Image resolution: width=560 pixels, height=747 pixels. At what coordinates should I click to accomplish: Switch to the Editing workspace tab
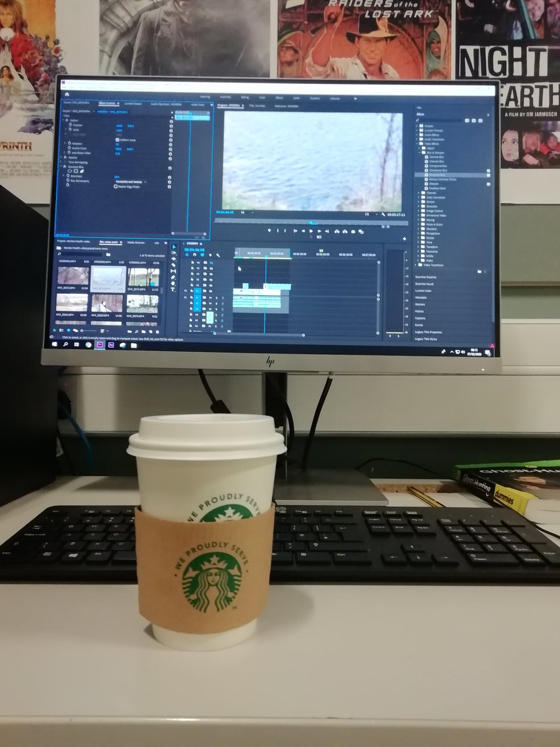(x=245, y=97)
